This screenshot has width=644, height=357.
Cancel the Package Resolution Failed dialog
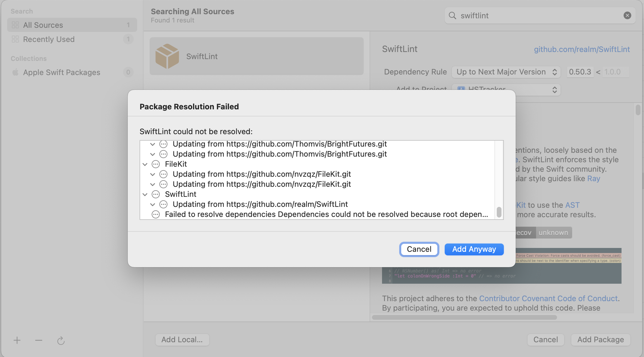(419, 249)
